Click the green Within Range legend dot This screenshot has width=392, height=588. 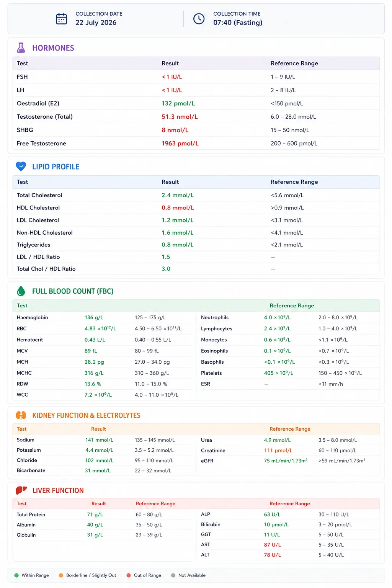click(16, 575)
